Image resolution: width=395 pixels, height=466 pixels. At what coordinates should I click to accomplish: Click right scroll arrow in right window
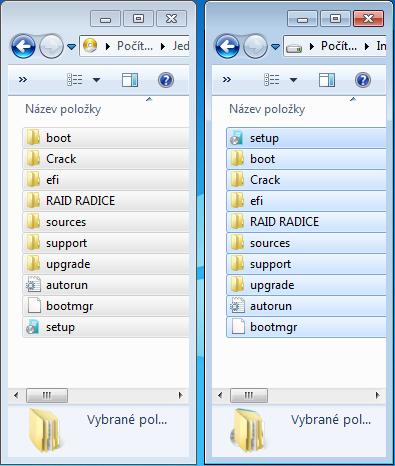pyautogui.click(x=378, y=395)
